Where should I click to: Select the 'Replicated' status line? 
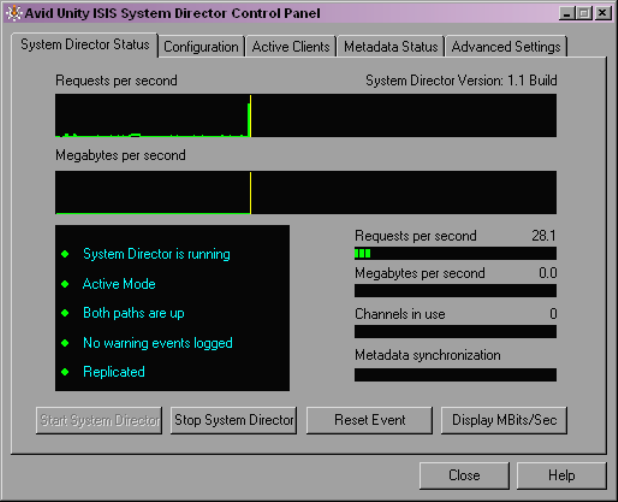[114, 372]
